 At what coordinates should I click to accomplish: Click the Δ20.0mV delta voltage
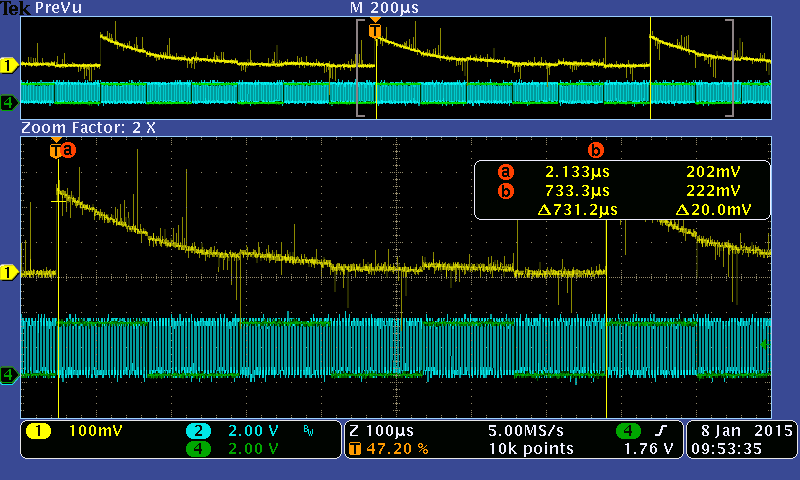(x=713, y=210)
